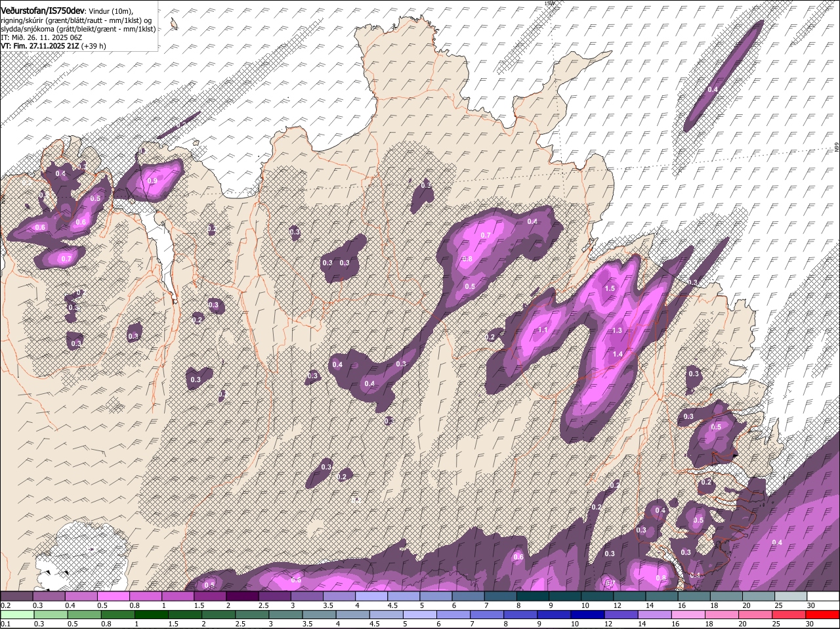Click the 1.5 snowfall value on the map

point(610,288)
